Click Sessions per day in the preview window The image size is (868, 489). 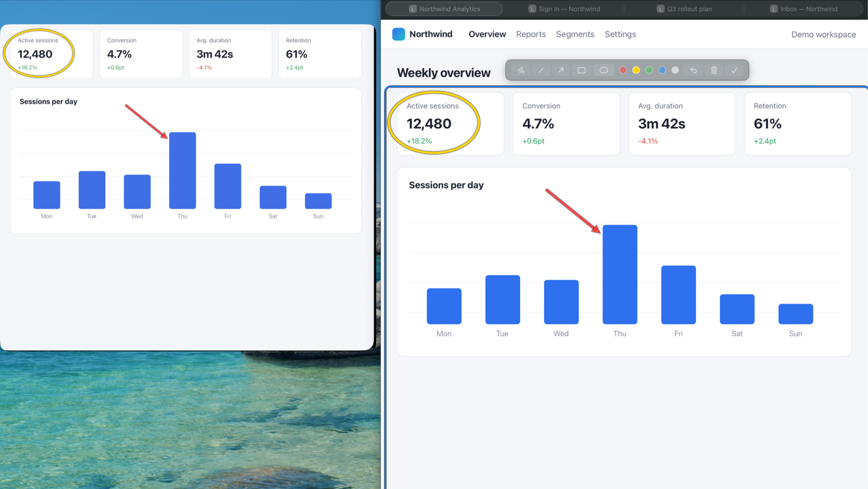(x=49, y=102)
